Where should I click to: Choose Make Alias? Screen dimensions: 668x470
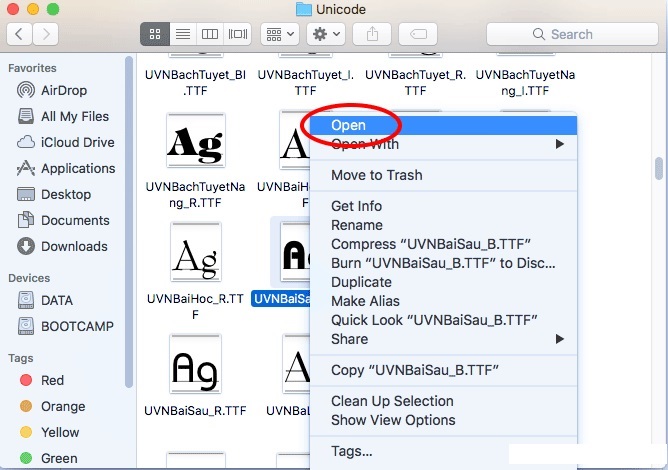tap(443, 301)
